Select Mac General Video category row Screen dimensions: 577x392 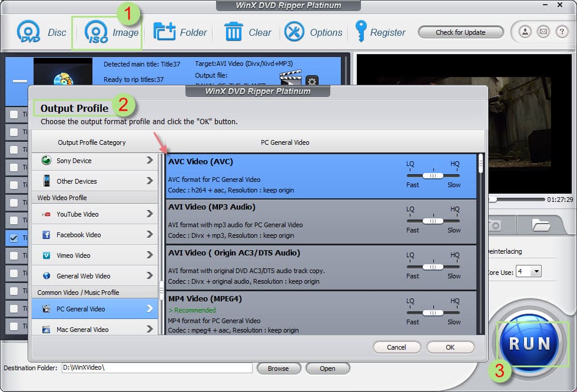point(95,328)
